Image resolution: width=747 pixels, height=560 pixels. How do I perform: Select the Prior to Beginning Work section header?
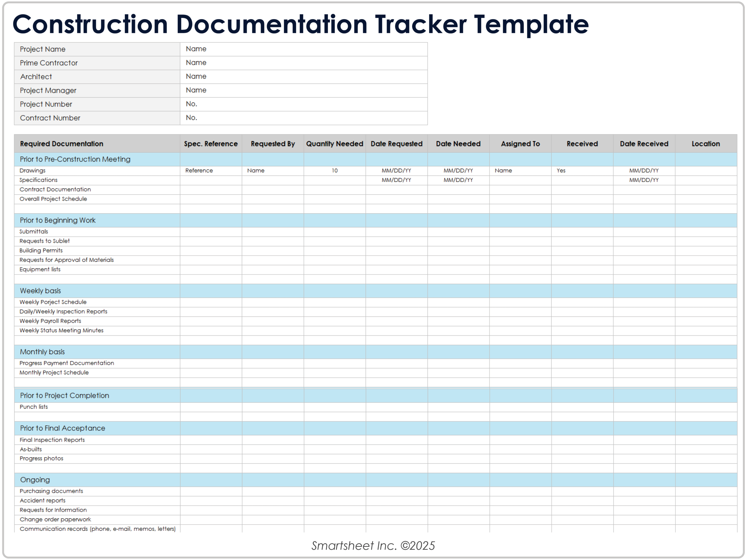[57, 220]
